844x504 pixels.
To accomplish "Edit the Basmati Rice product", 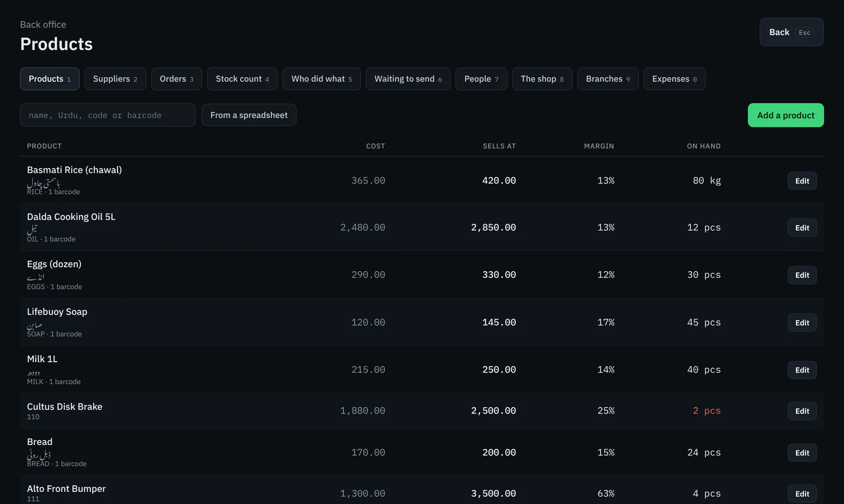I will pos(802,181).
